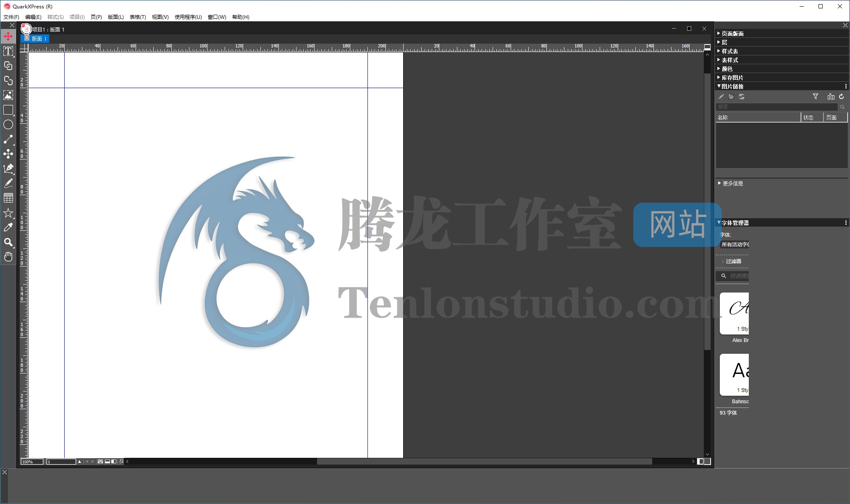
Task: Click the refresh icon in 图片链接 panel
Action: tap(842, 97)
